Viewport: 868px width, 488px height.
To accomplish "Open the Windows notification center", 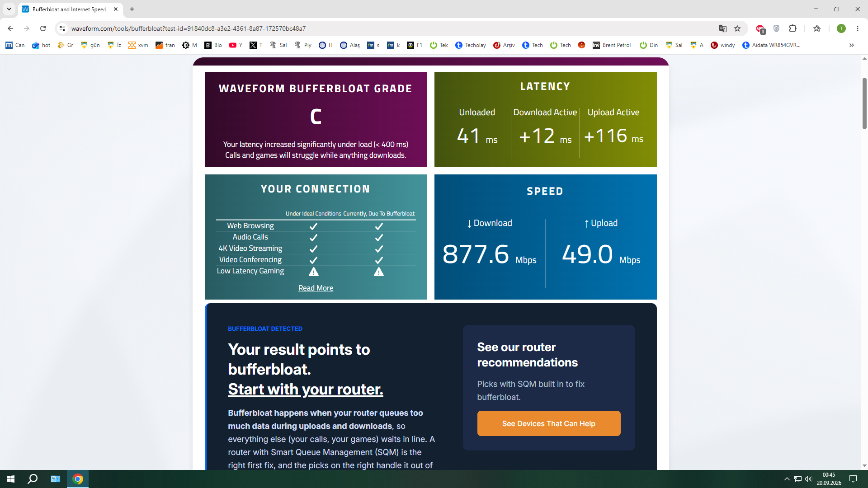I will click(x=853, y=479).
